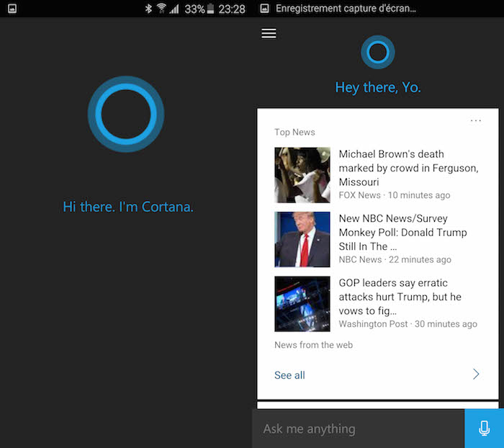This screenshot has width=504, height=448.
Task: Tap the Ferguson crowd news thumbnail
Action: coord(302,175)
